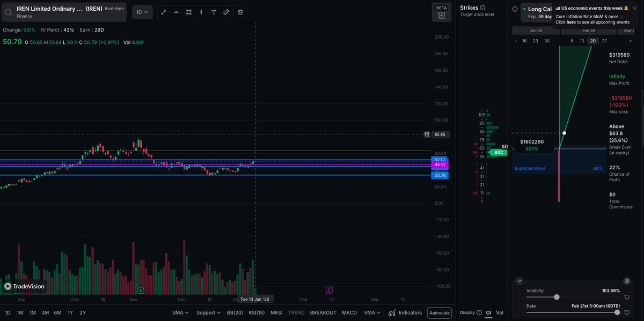Viewport: 644px width, 321px height.
Task: Toggle the MRSI indicator
Action: [276, 312]
